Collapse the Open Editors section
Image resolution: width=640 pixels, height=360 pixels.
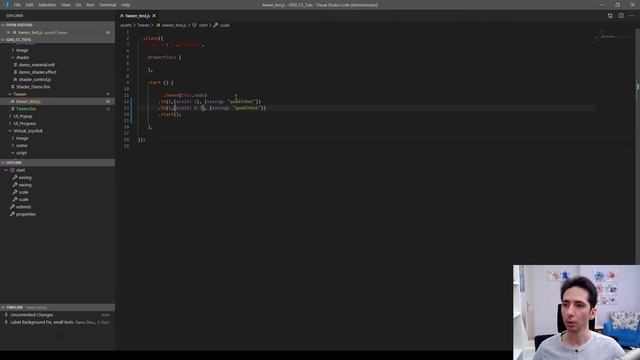pyautogui.click(x=57, y=25)
